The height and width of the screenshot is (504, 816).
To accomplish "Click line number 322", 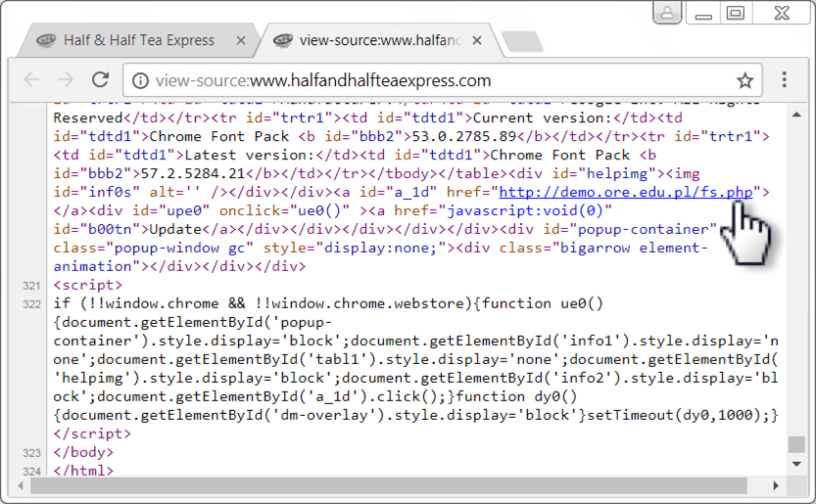I will coord(31,304).
